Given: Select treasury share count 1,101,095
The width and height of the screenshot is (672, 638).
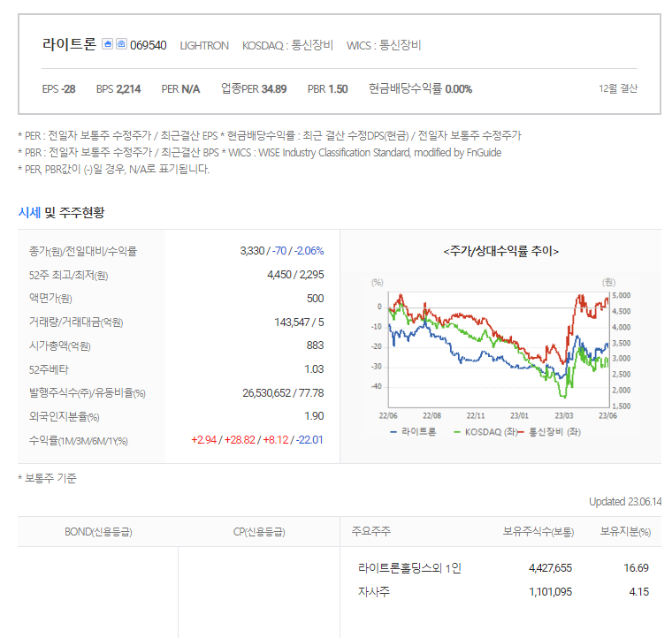Looking at the screenshot, I should click(x=550, y=592).
